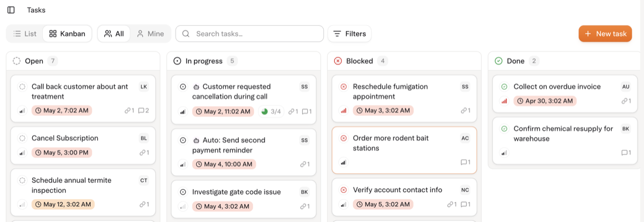This screenshot has height=222, width=644.
Task: Switch to List view
Action: pos(25,34)
